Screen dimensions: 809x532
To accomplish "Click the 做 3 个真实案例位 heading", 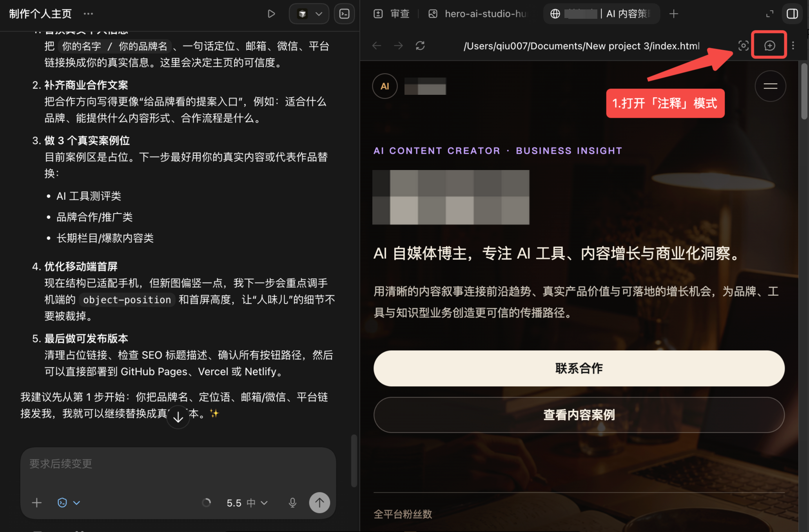I will tap(87, 141).
